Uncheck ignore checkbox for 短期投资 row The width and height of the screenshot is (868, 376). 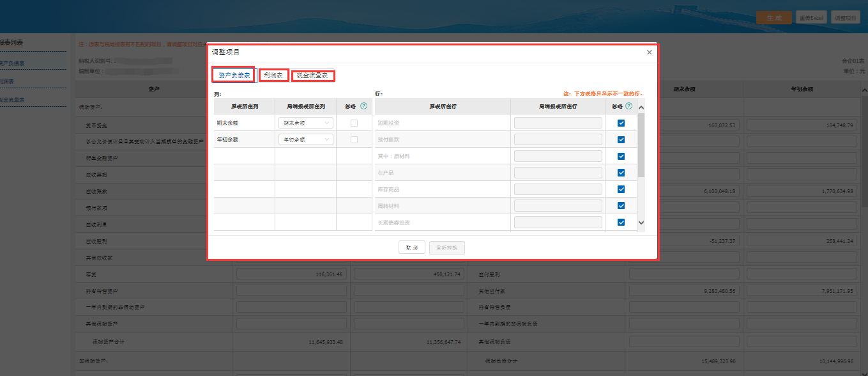point(621,123)
